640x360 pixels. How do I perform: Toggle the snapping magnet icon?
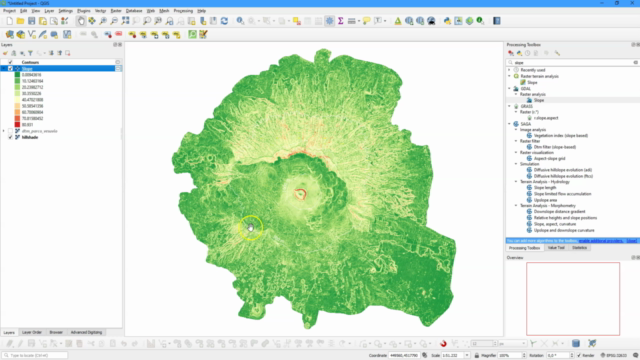click(443, 344)
